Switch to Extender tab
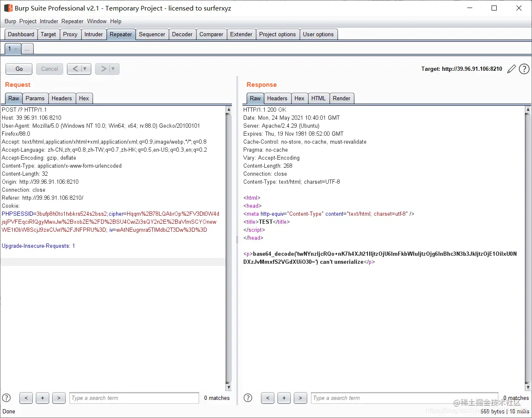This screenshot has width=532, height=418. [x=241, y=35]
